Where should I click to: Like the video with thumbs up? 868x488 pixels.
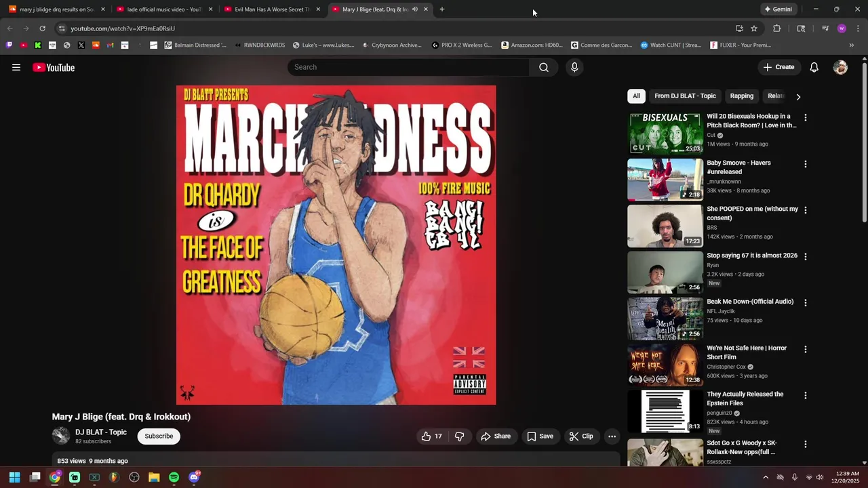[x=432, y=436]
